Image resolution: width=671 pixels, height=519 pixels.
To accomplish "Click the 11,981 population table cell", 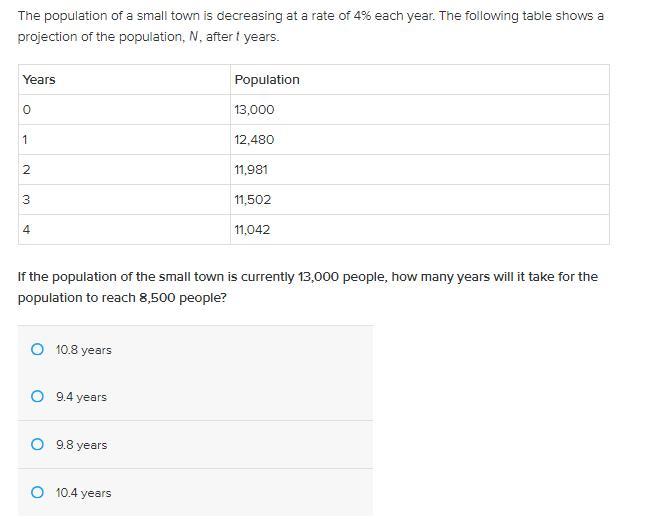I will click(x=420, y=169).
